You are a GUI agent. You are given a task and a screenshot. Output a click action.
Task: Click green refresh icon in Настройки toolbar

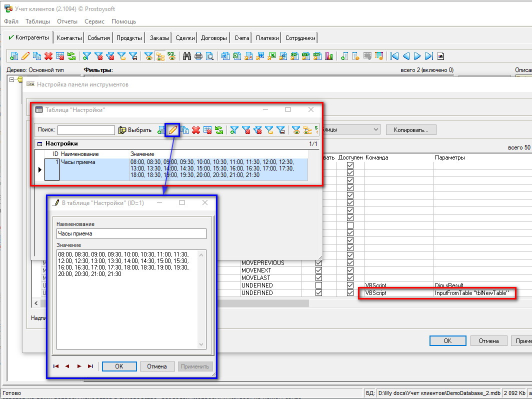(x=218, y=130)
